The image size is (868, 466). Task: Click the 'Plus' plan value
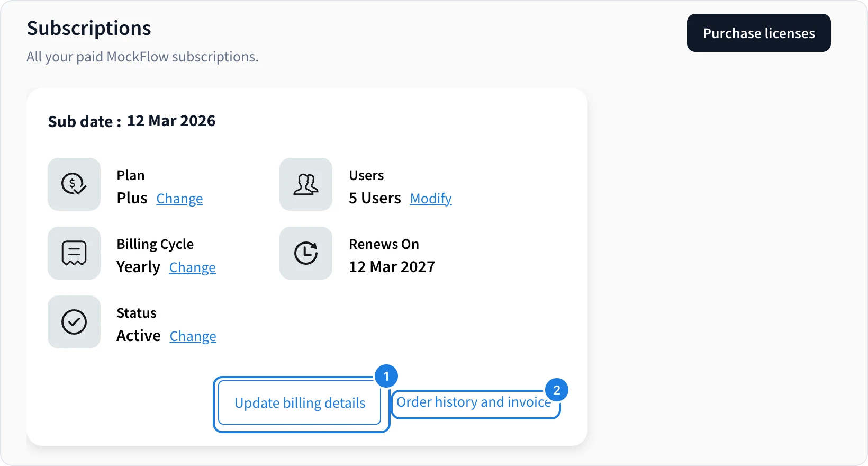(132, 198)
